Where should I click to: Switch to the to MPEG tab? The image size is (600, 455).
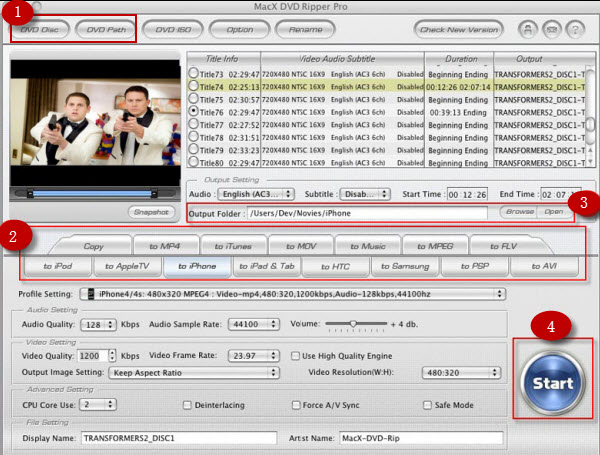click(x=435, y=246)
